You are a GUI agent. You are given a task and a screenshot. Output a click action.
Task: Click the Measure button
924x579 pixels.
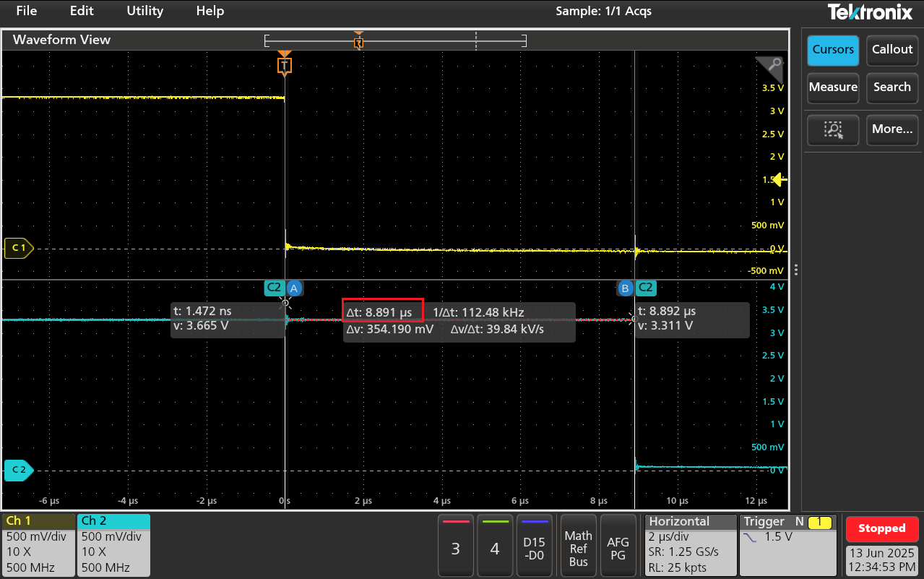pos(833,87)
